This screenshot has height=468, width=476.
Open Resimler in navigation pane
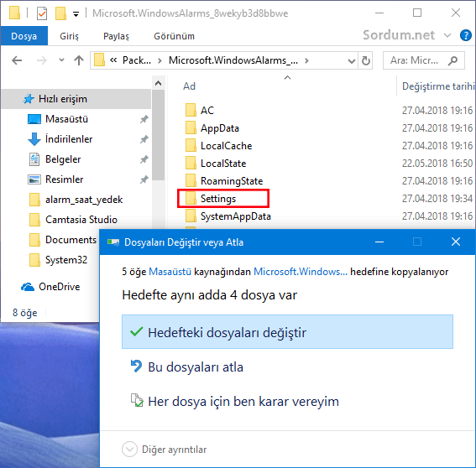click(x=64, y=179)
